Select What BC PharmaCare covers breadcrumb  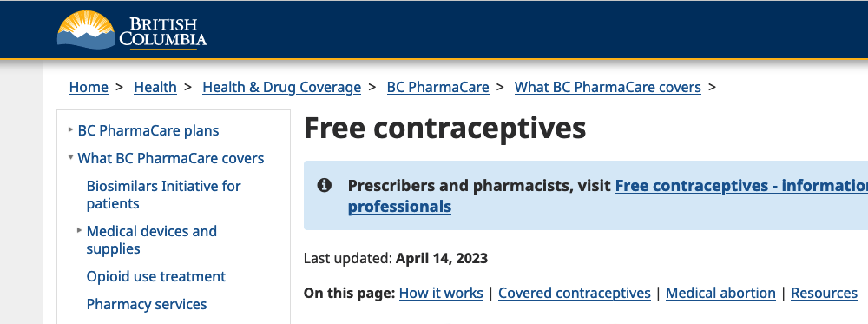pyautogui.click(x=608, y=87)
